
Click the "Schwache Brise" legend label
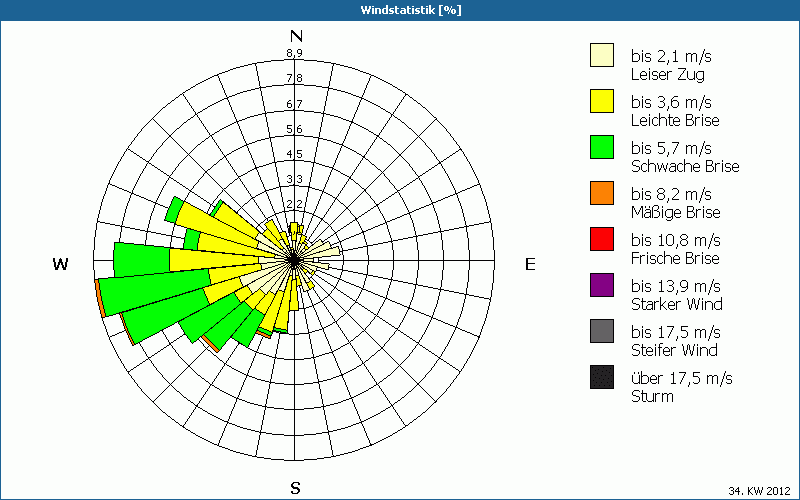coord(685,166)
